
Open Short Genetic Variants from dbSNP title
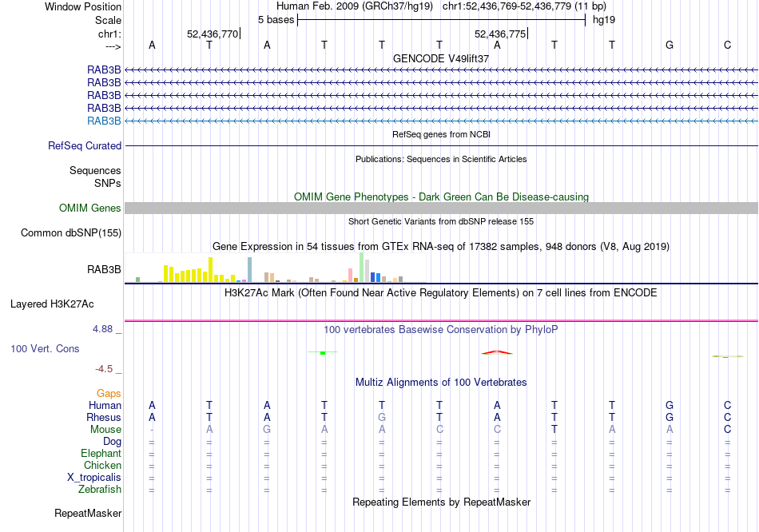441,221
